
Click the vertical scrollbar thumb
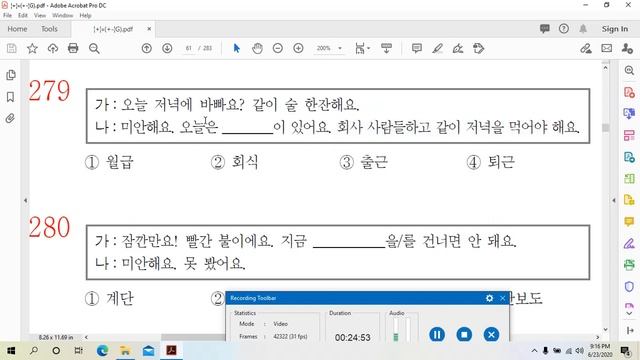605,127
